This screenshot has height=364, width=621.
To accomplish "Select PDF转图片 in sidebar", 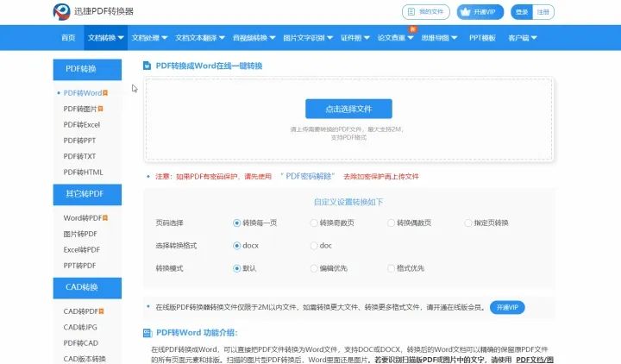I will point(80,109).
